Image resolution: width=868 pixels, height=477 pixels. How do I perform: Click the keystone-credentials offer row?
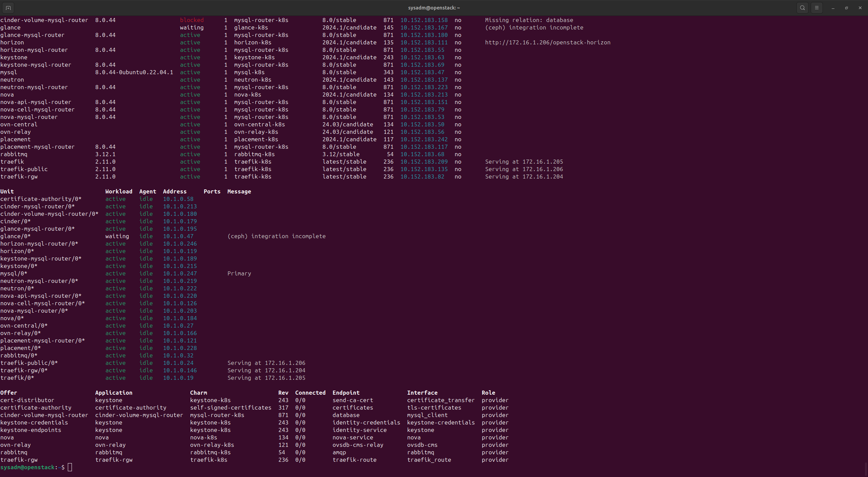(x=34, y=422)
